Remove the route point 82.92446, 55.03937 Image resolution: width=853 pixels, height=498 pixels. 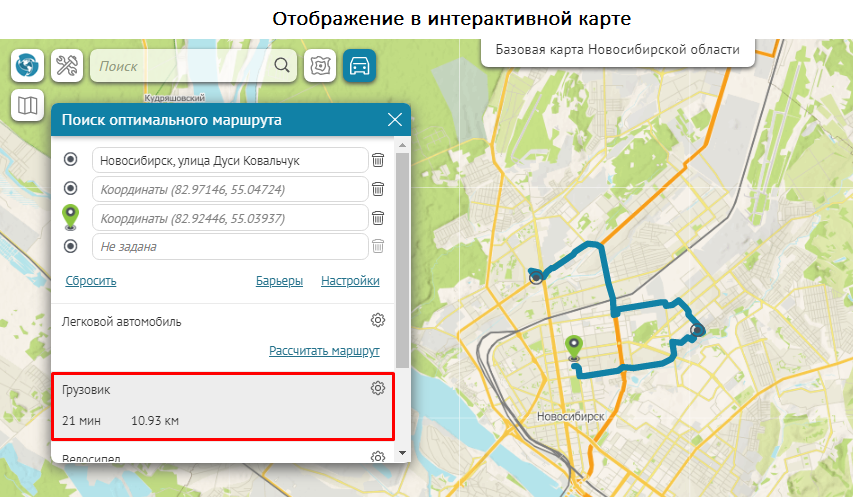point(378,218)
